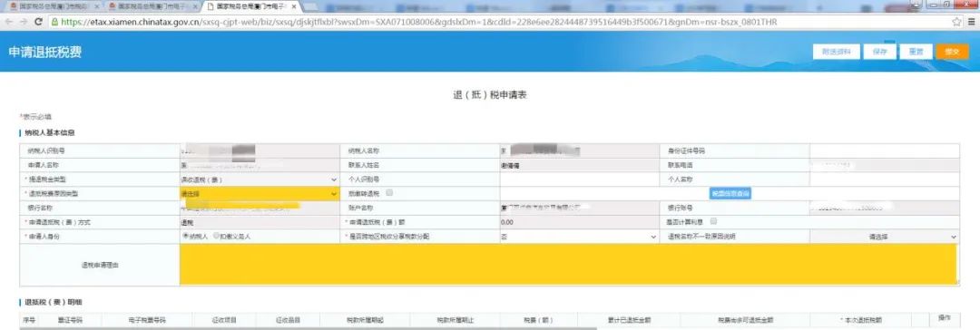This screenshot has height=330, width=980.
Task: Click the 税款所属期止 column header
Action: 455,319
